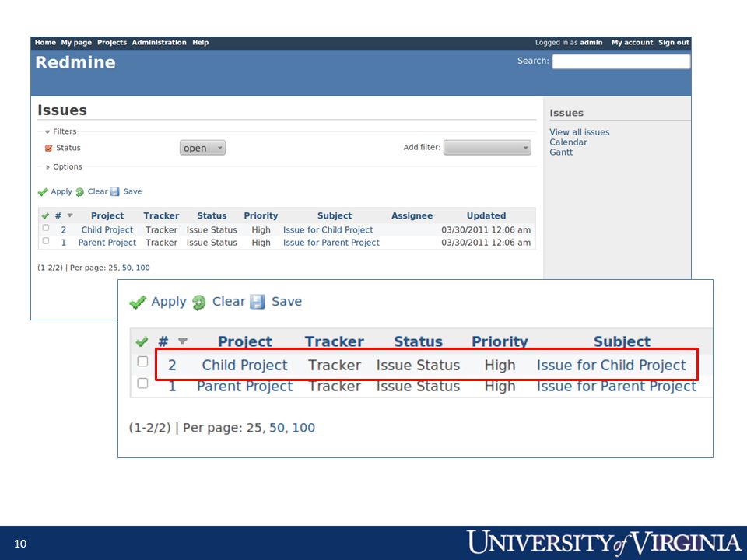Set 50 per page in small screenshot
Viewport: 747px width, 560px height.
click(x=127, y=268)
